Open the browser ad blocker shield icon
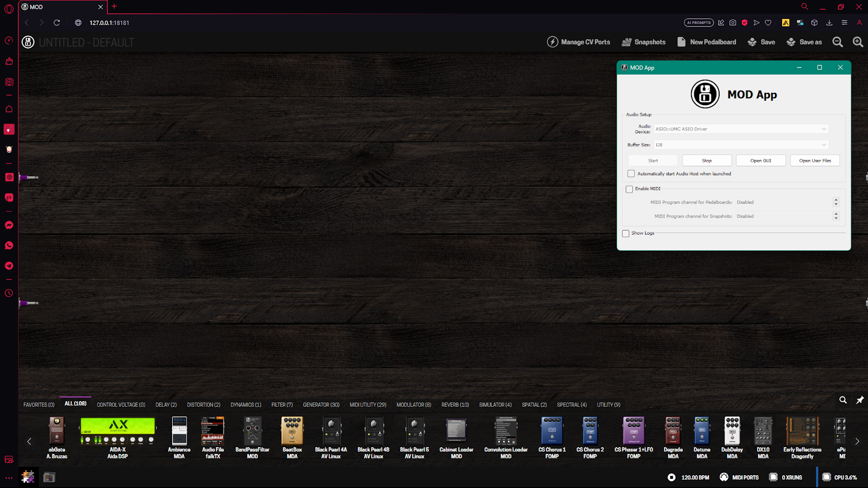Image resolution: width=868 pixels, height=488 pixels. tap(744, 22)
